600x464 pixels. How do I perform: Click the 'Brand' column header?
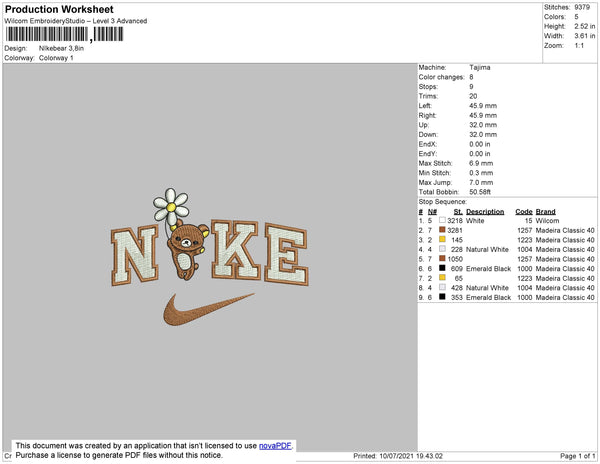545,212
